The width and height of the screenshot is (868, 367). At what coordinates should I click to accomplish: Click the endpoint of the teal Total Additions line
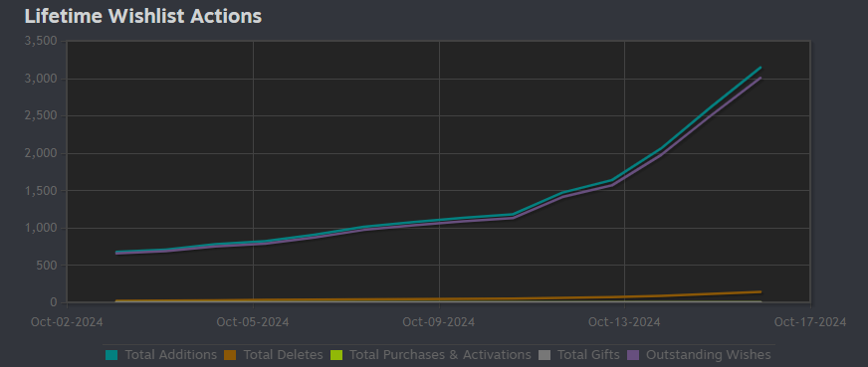click(x=760, y=68)
